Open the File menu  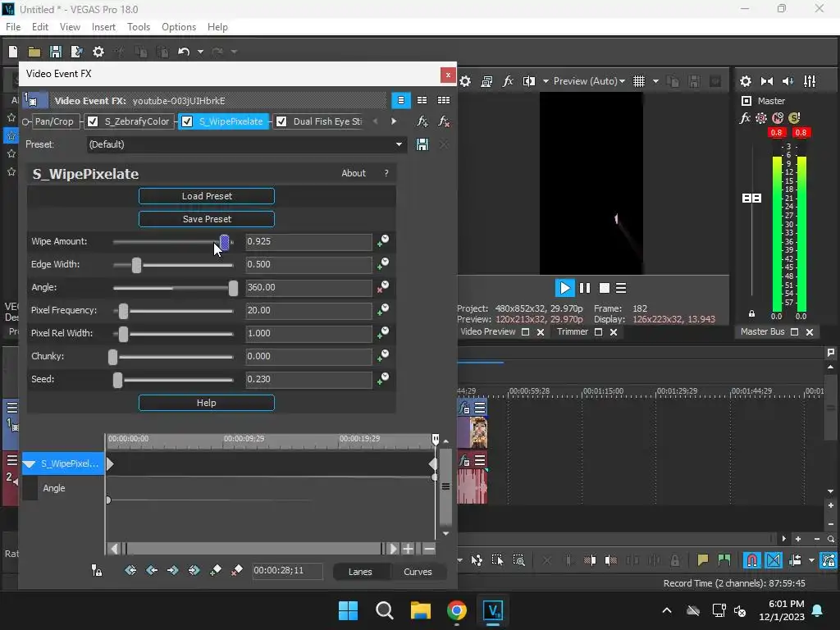tap(13, 27)
